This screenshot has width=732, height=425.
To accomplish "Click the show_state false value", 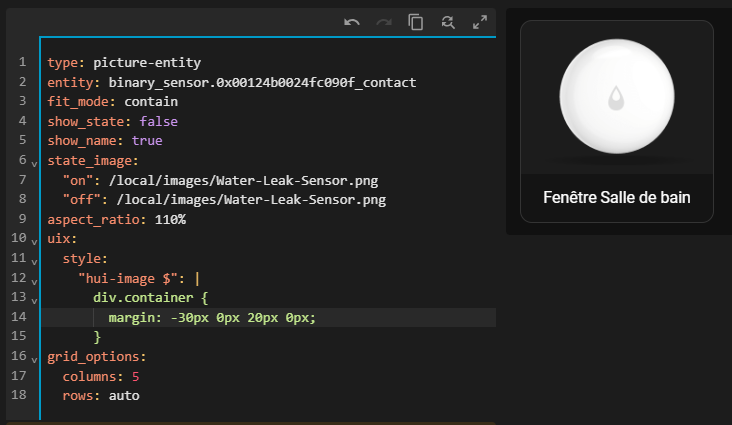I will click(x=158, y=121).
